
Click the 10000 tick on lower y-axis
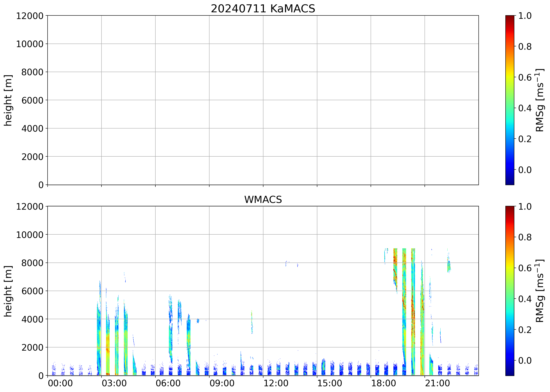coord(30,235)
